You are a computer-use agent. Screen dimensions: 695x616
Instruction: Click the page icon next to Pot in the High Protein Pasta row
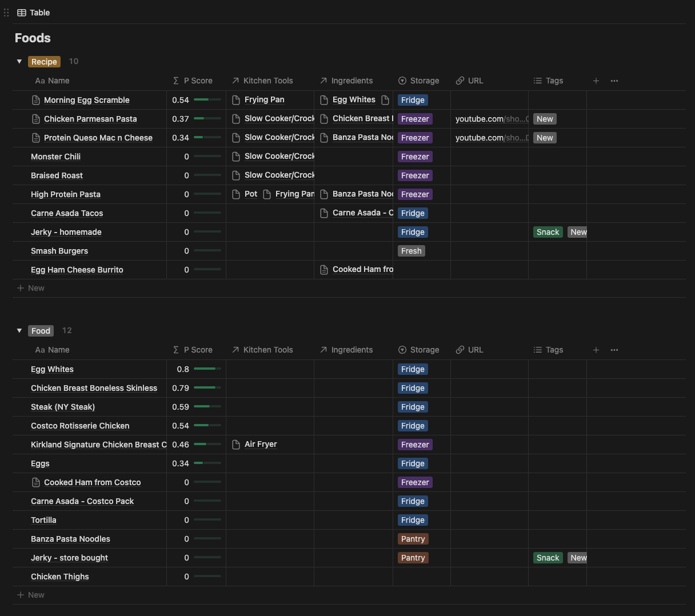[236, 194]
